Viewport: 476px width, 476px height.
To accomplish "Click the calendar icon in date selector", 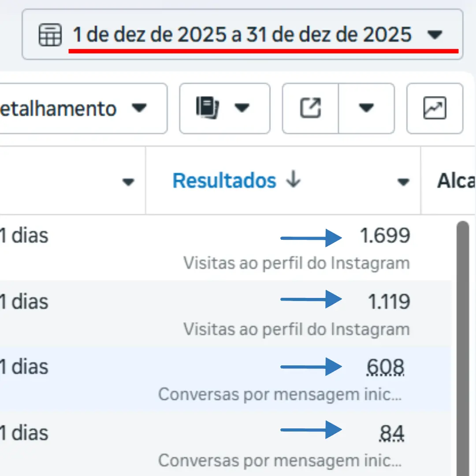I will (x=50, y=34).
